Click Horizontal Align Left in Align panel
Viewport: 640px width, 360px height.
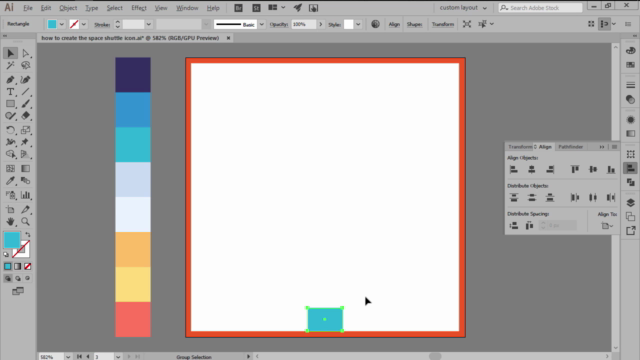(x=514, y=169)
